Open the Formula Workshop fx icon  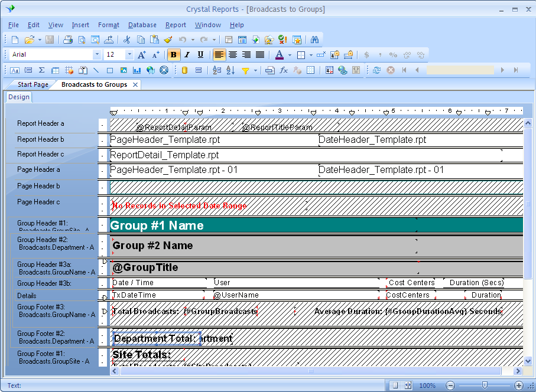[x=284, y=70]
